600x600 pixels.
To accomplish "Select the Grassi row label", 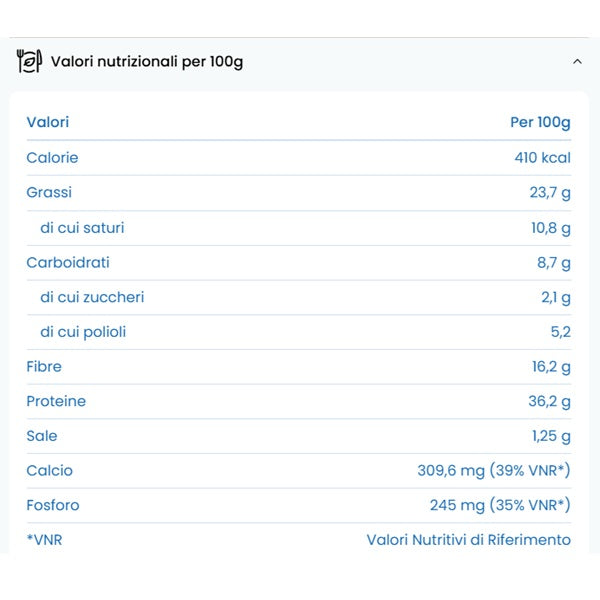I will click(x=49, y=192).
